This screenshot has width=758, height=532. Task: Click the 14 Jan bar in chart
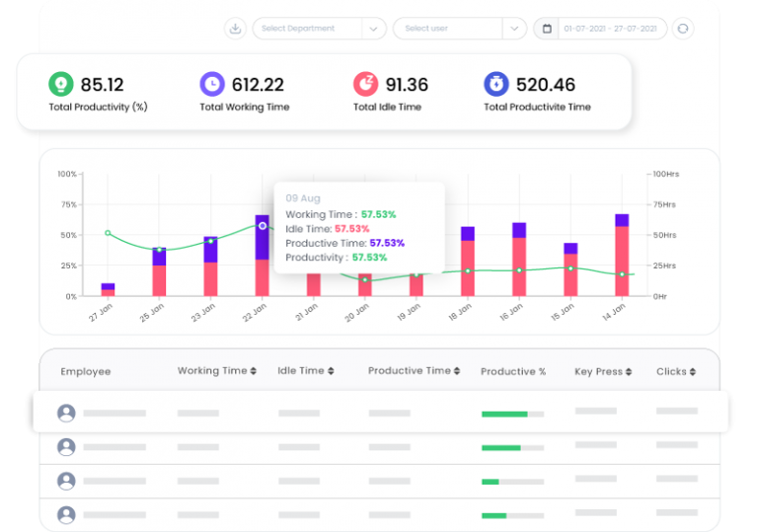[622, 255]
